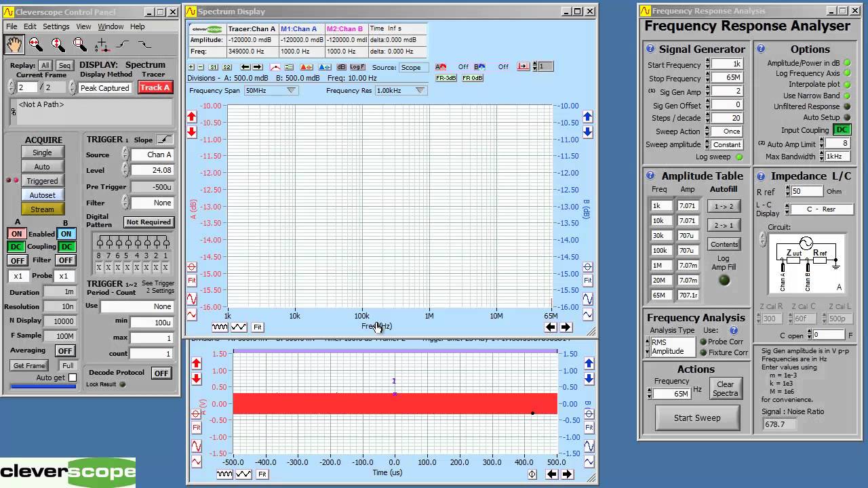Click the Clear Spectra button
The height and width of the screenshot is (488, 868).
(x=725, y=389)
